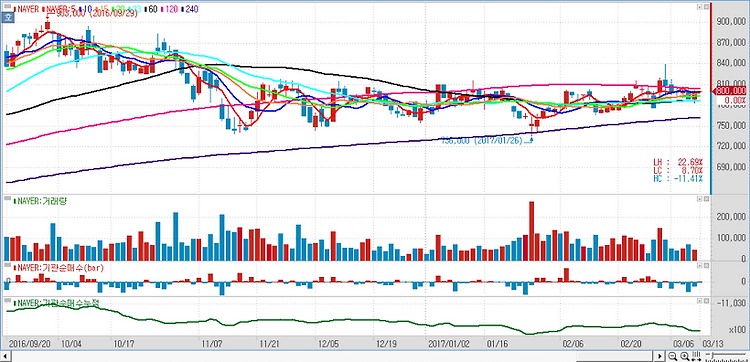Click the candle spacing arrows icon

click(696, 356)
